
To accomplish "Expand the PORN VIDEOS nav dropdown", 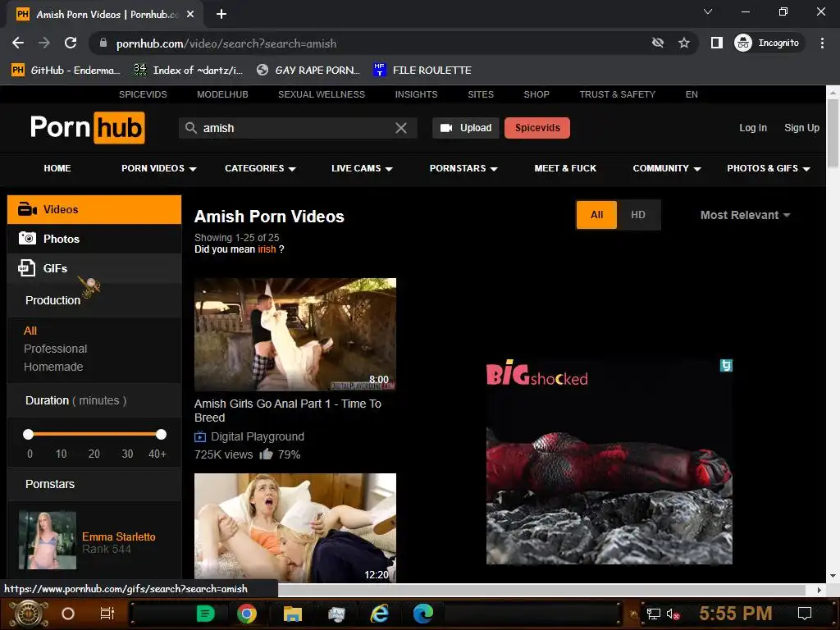I will (158, 168).
